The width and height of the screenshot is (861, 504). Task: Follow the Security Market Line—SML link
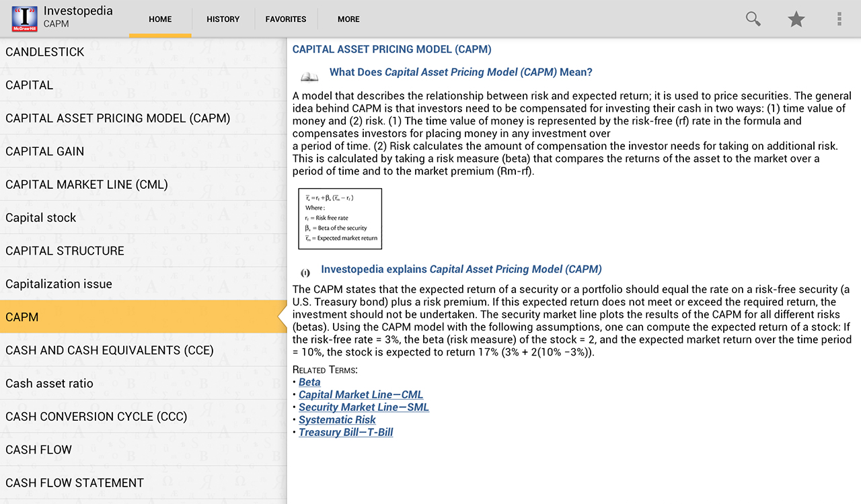[364, 407]
